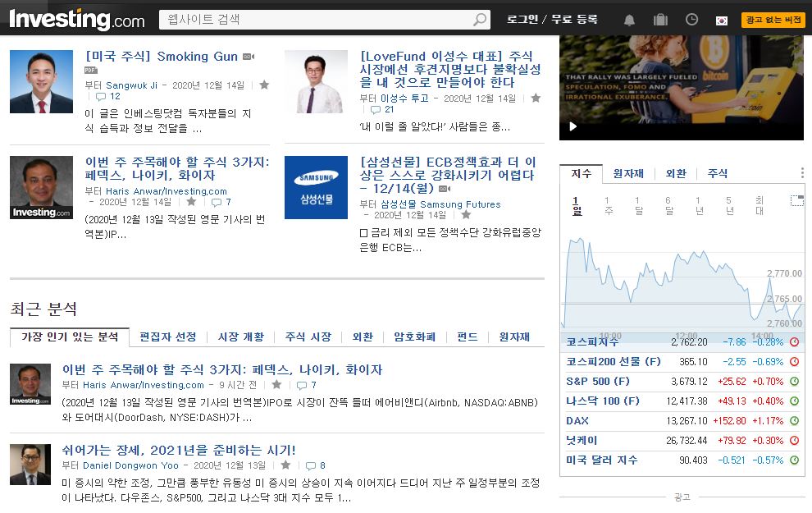812x513 pixels.
Task: Open notifications via the bell icon
Action: [628, 18]
